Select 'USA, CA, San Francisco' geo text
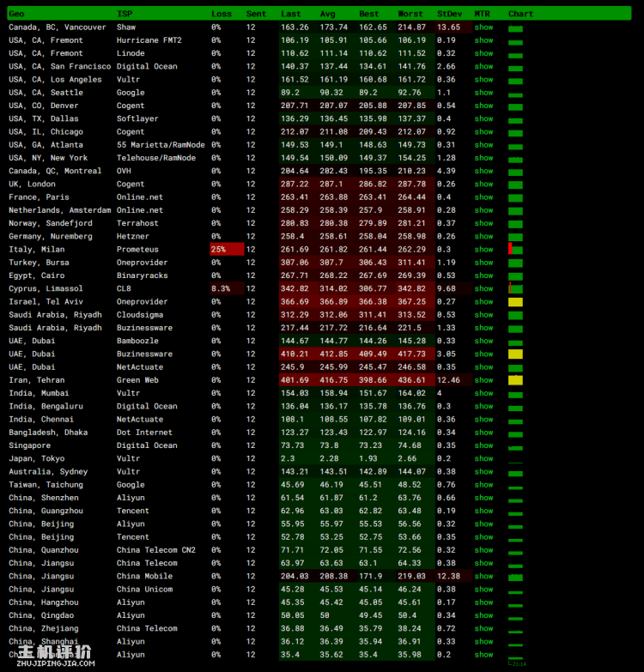The image size is (644, 672). (59, 66)
